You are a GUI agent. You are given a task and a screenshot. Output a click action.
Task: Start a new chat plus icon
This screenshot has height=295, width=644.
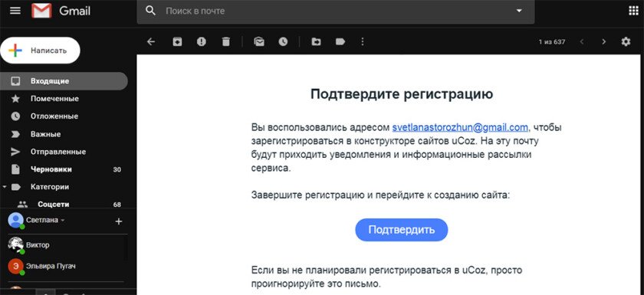coord(118,221)
